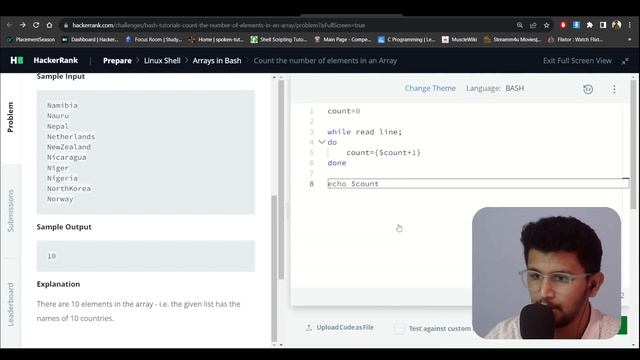Open the Prepare breadcrumb
This screenshot has width=640, height=360.
(117, 60)
